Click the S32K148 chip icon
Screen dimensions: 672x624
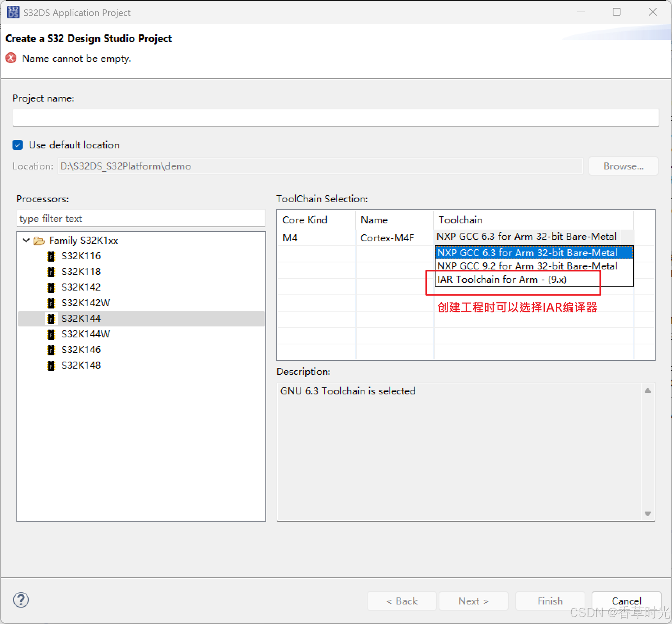[x=51, y=365]
